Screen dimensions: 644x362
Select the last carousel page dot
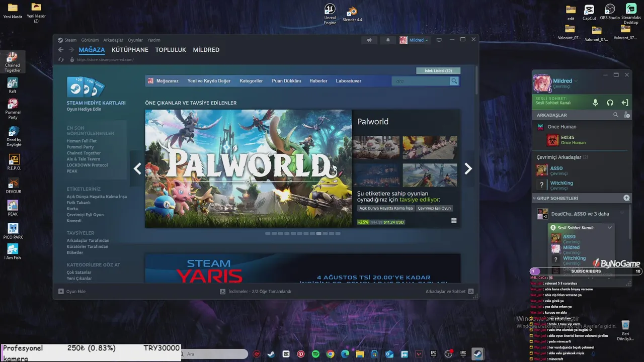coord(338,233)
